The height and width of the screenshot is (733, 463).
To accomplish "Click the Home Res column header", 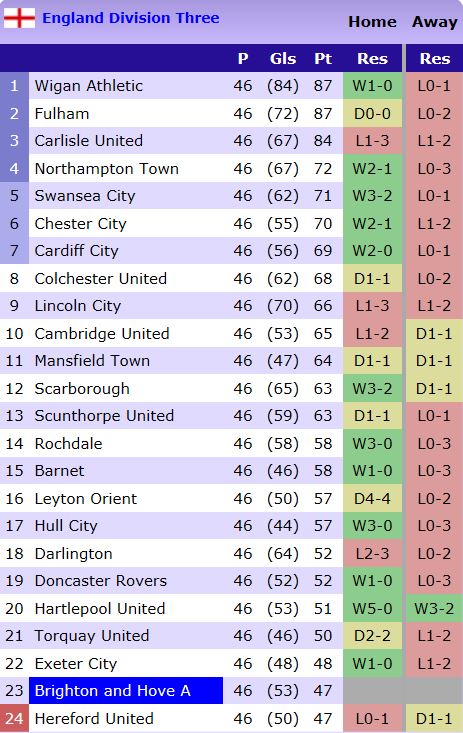I will coord(372,58).
